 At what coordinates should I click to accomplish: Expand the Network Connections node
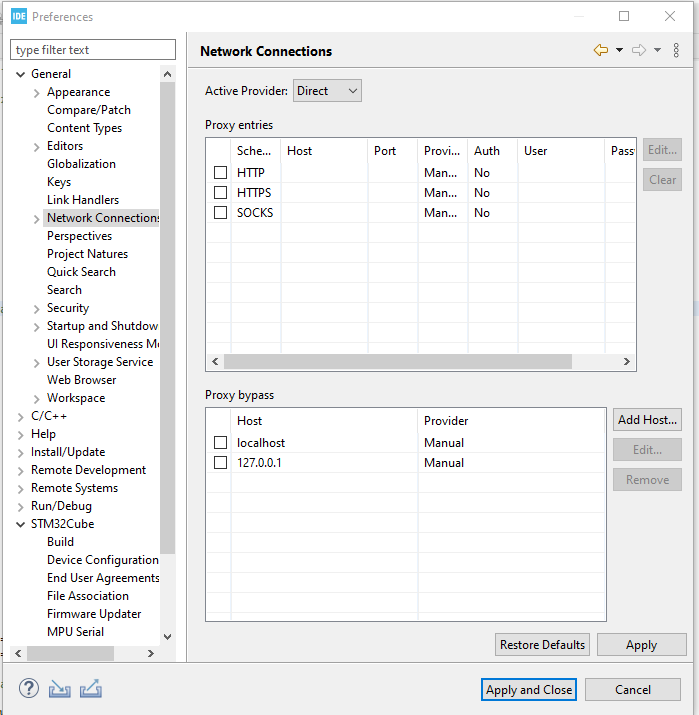coord(36,219)
